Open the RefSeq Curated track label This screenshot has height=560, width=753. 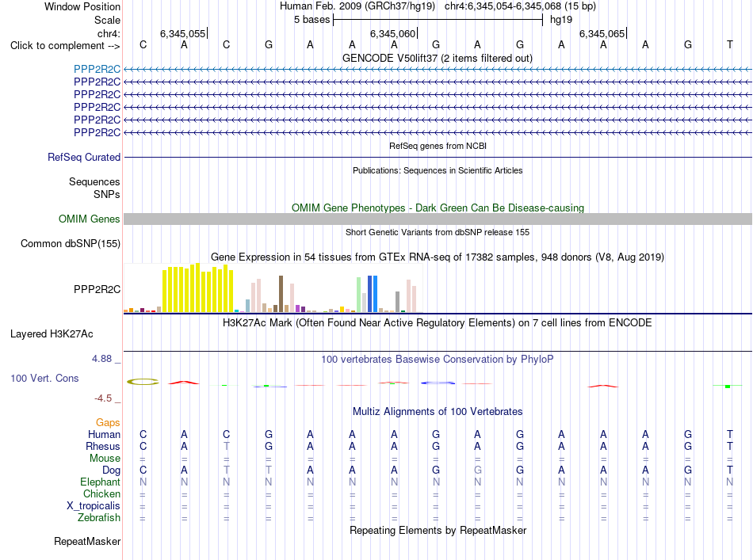point(84,157)
